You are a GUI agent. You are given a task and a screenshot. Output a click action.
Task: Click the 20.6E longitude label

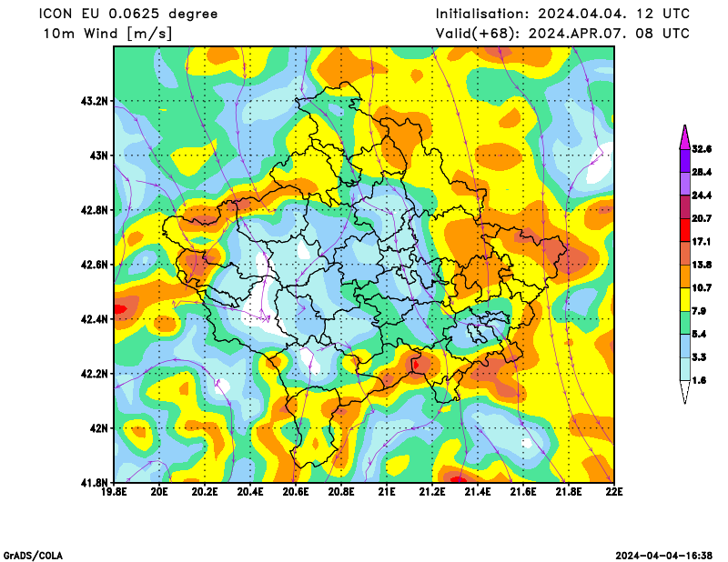tap(296, 492)
